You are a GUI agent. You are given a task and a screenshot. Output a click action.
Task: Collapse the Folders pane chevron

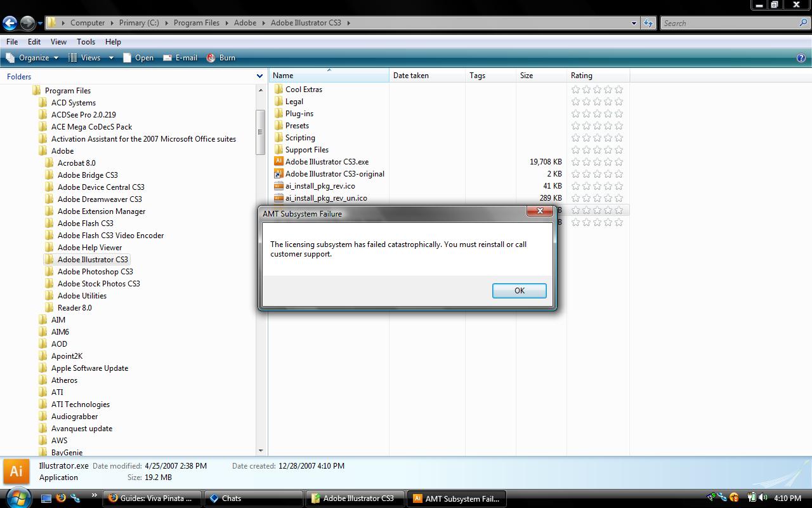point(259,76)
